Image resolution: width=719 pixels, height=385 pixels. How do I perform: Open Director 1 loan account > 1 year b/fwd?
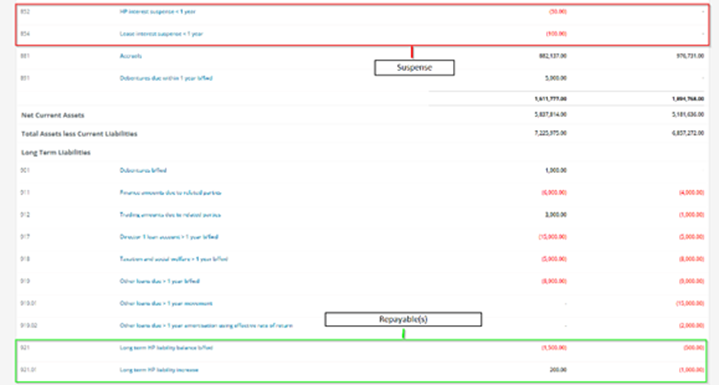point(169,237)
